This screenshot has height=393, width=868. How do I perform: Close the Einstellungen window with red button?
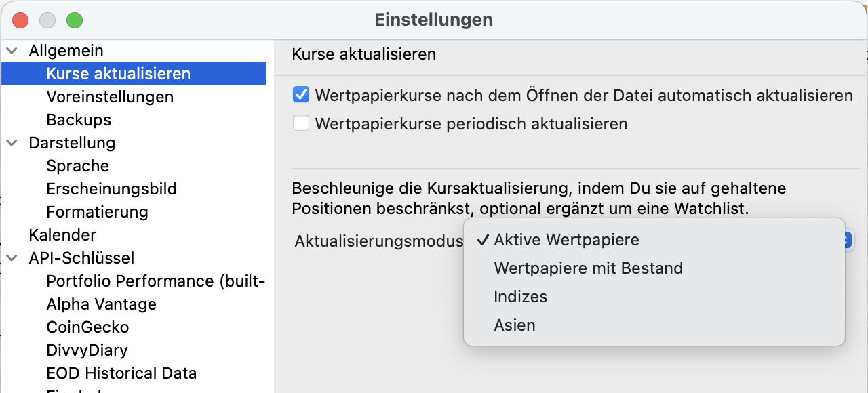[20, 20]
